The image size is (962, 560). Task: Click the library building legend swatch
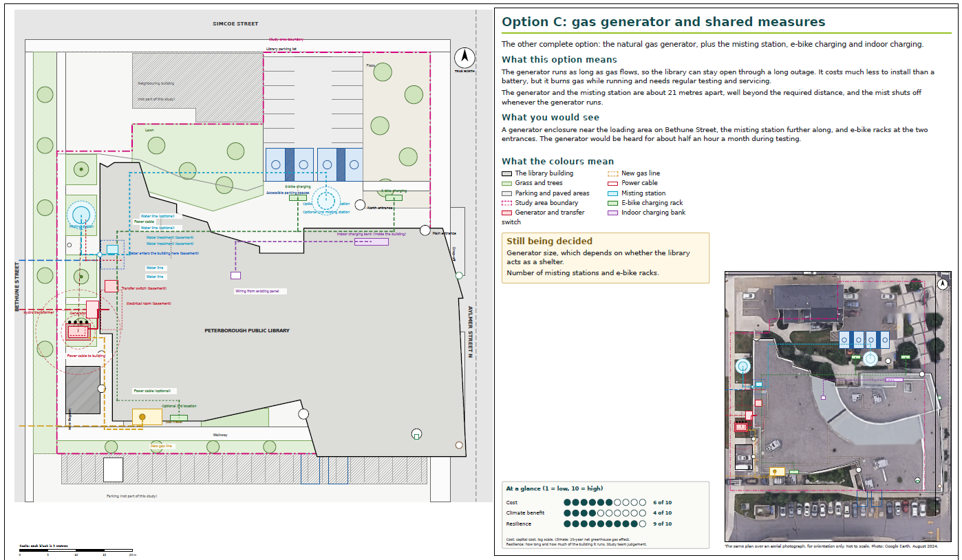coord(506,173)
